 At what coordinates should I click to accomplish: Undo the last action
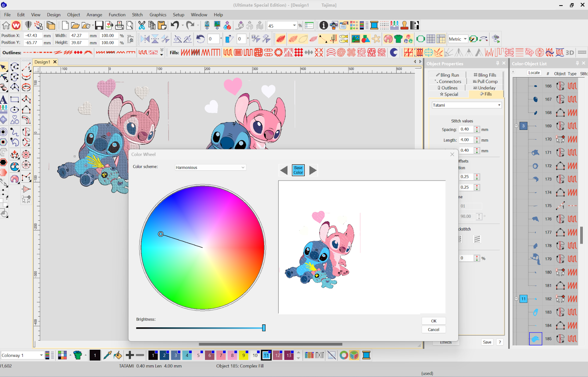tap(175, 25)
